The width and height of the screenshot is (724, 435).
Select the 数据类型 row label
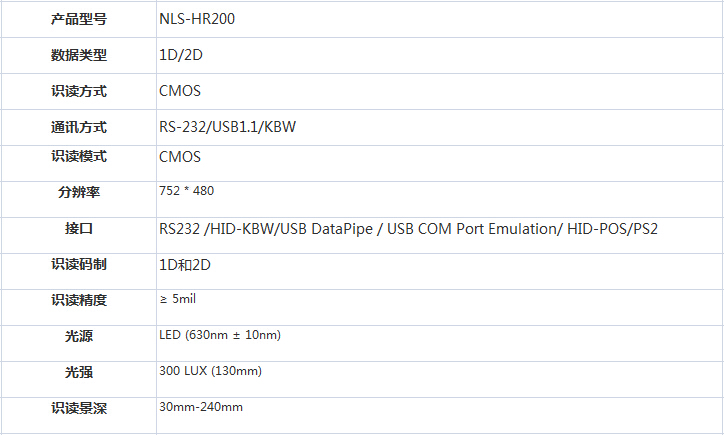point(79,55)
